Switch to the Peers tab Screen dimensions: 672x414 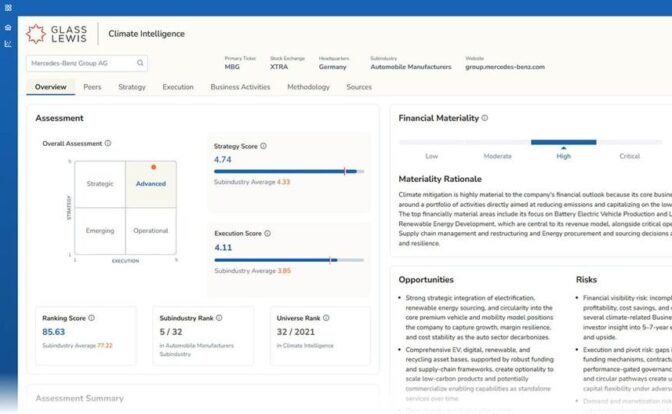(92, 87)
